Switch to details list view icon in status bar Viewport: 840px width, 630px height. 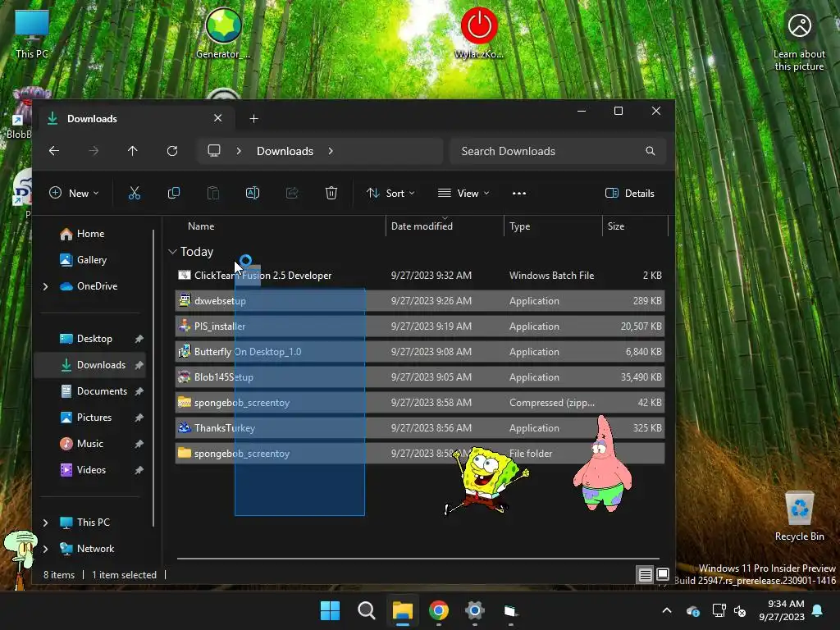645,575
